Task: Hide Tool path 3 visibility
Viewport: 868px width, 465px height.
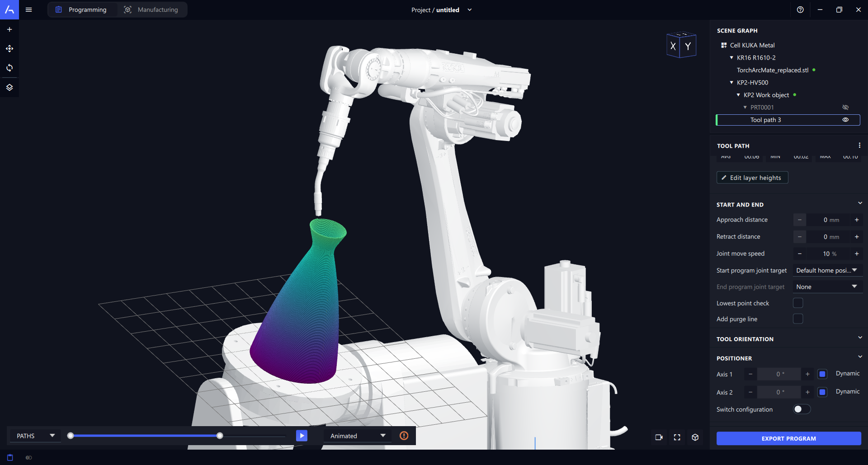Action: (x=845, y=120)
